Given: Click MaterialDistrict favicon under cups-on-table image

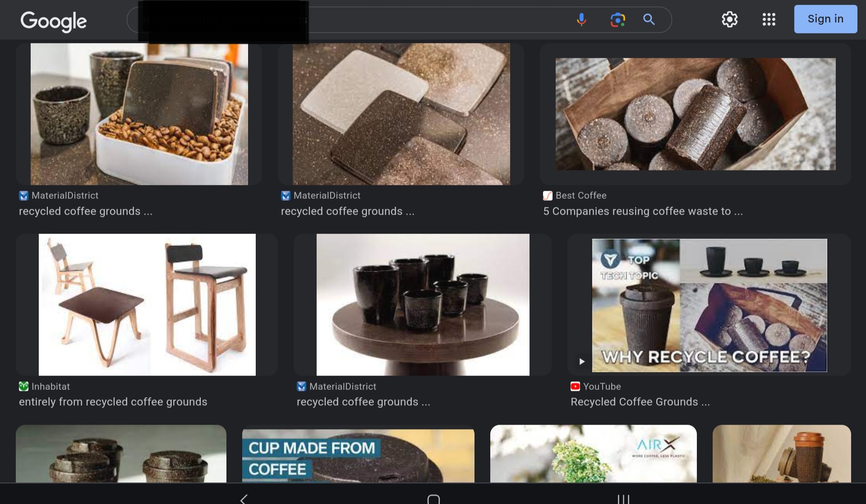Looking at the screenshot, I should (302, 386).
